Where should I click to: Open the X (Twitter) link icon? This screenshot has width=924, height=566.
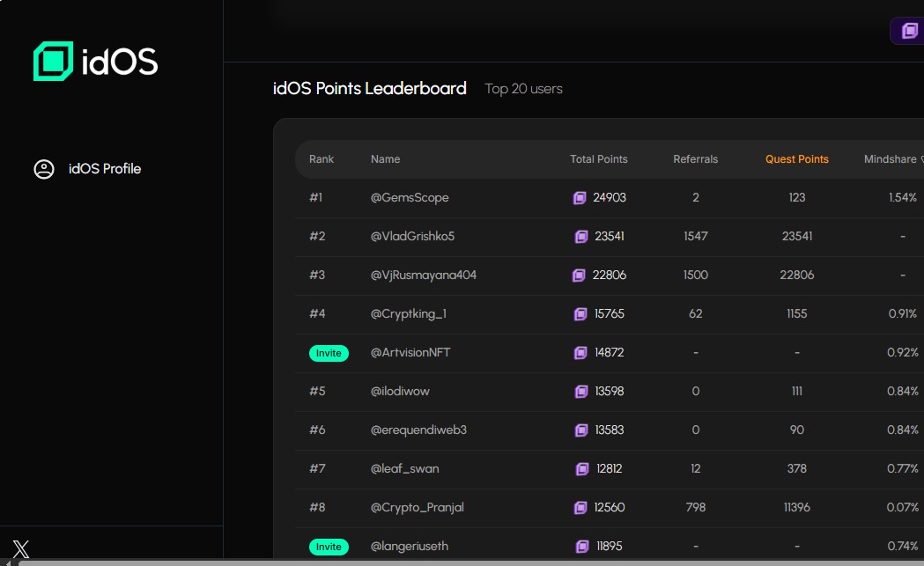coord(20,548)
